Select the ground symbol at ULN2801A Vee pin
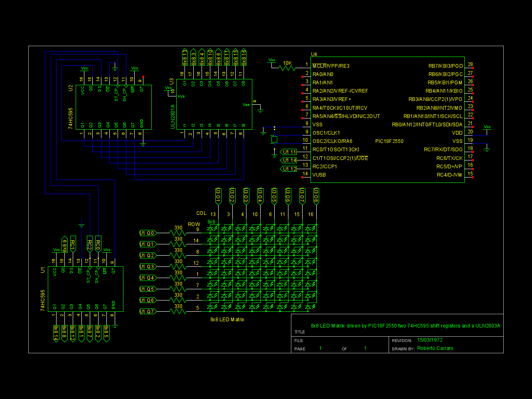532x399 pixels. pos(260,110)
